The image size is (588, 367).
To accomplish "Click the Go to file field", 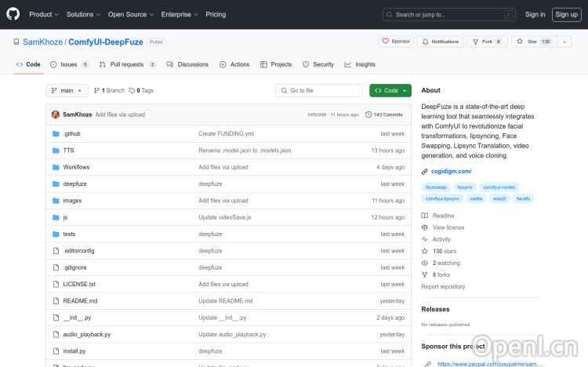I will pos(318,90).
